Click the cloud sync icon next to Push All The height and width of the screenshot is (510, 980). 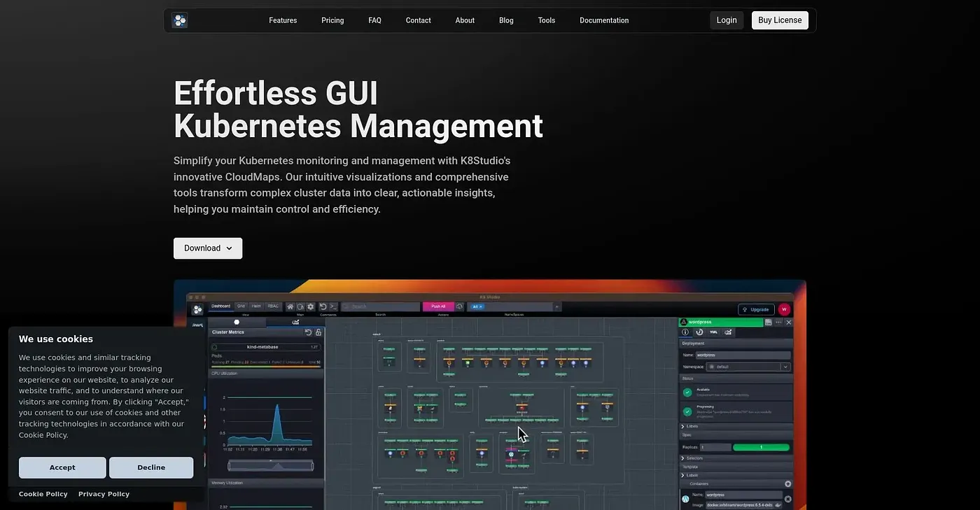coord(459,306)
